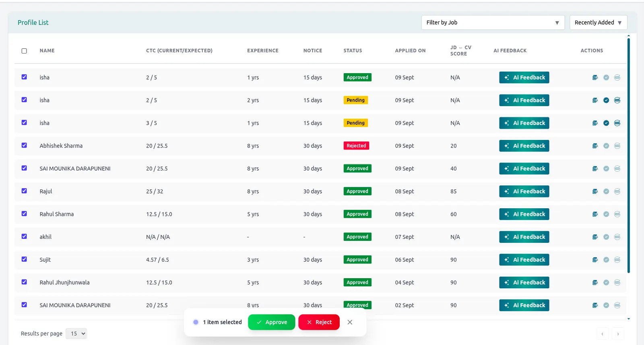
Task: Approve the selected items with the green button
Action: [x=272, y=322]
